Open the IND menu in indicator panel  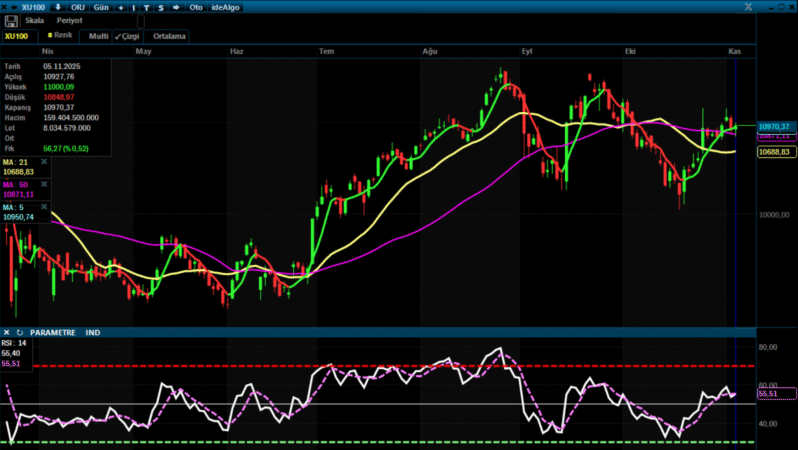pos(92,332)
